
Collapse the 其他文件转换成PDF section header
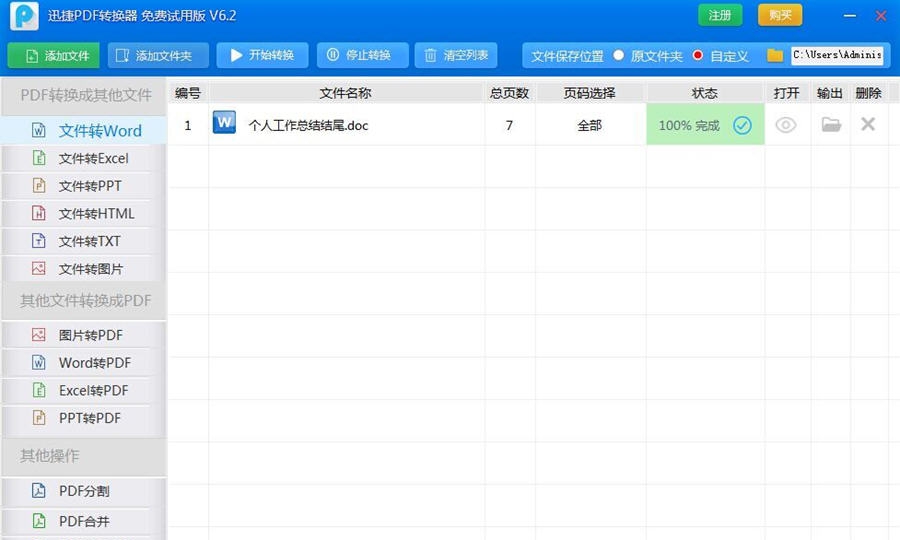[84, 301]
